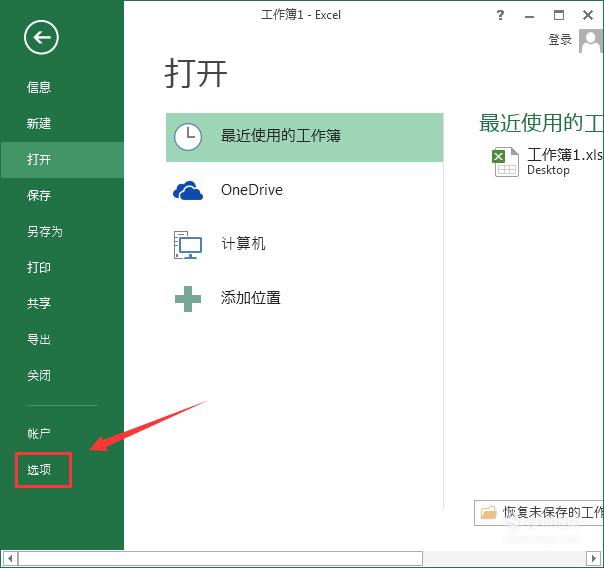The image size is (604, 568).
Task: Select the 计算机 location
Action: click(243, 244)
